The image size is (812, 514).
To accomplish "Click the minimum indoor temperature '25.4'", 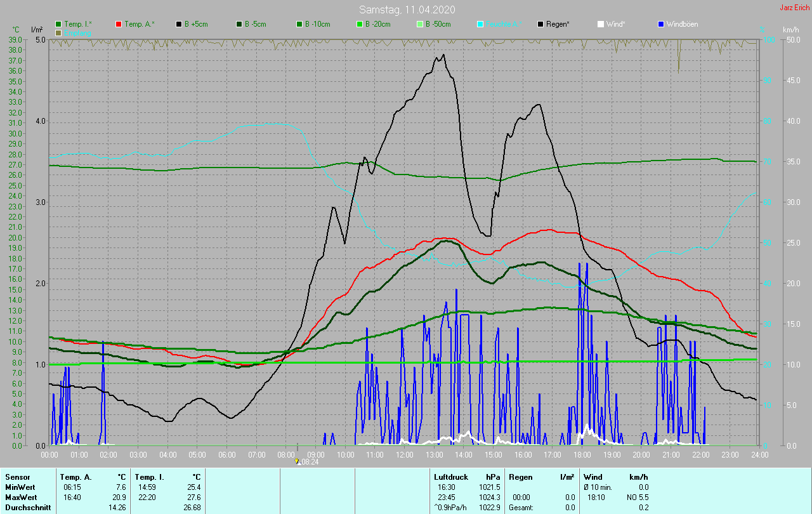I will 193,487.
